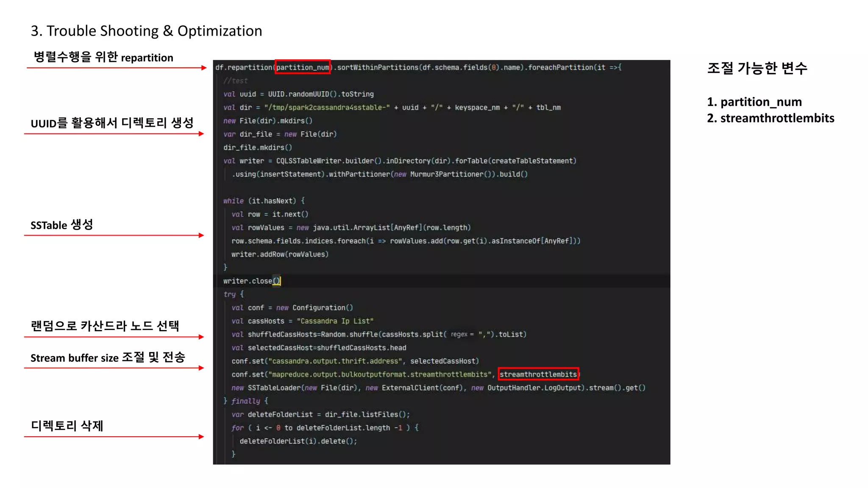This screenshot has height=488, width=868.
Task: Click the '디렉토리 삭제' label
Action: (x=67, y=426)
